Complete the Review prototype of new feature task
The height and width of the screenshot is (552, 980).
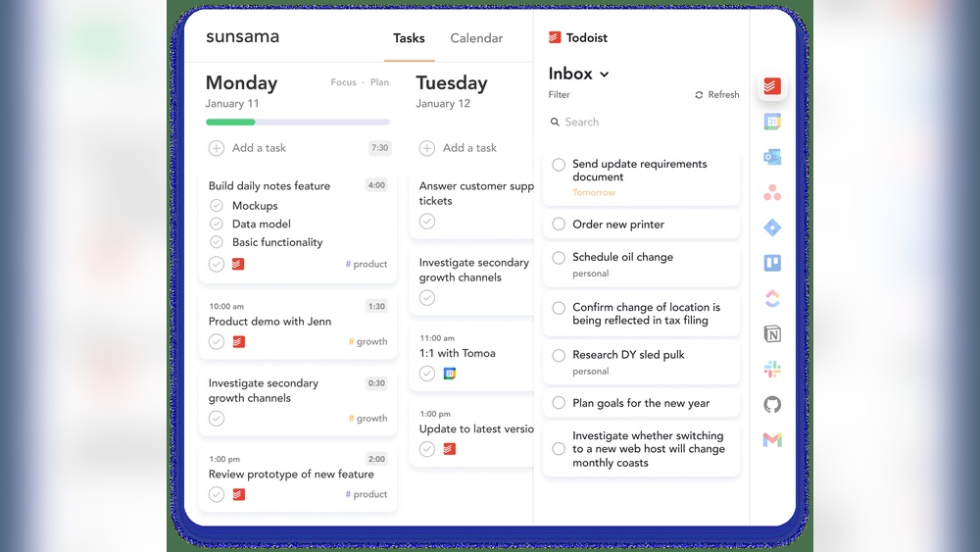(217, 494)
